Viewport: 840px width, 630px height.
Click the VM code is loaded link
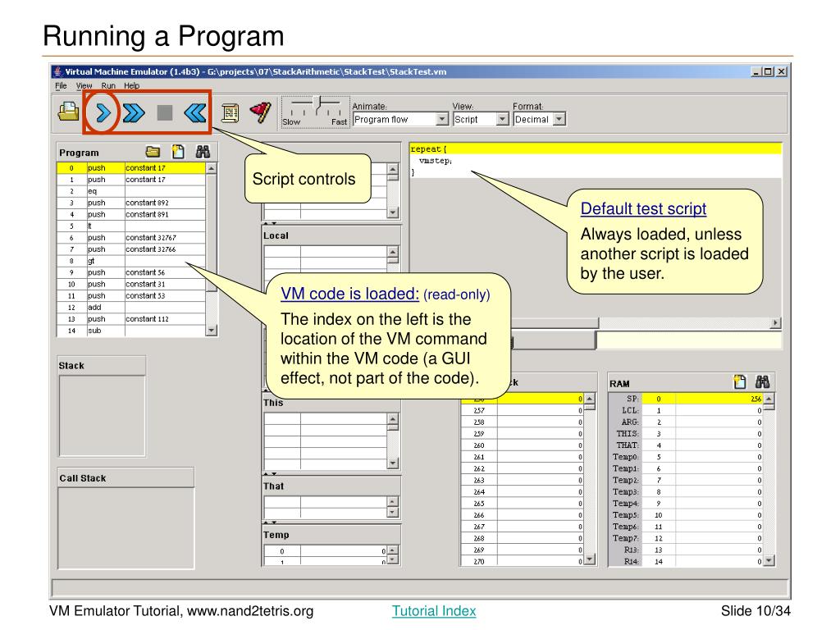point(349,294)
